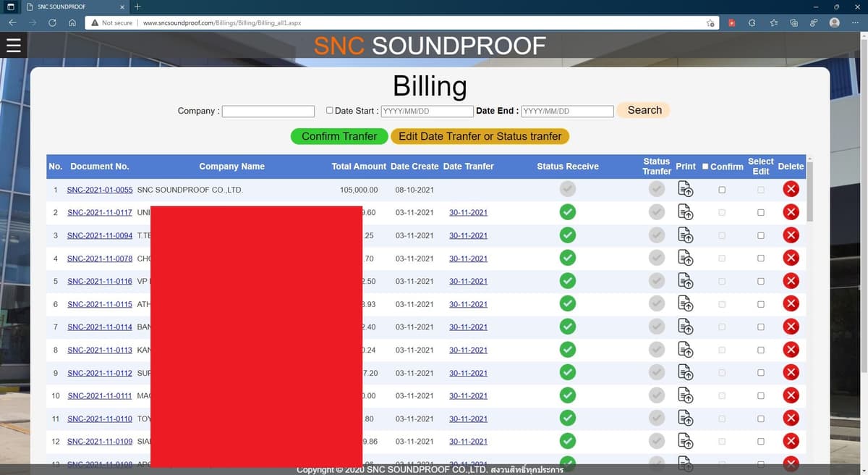868x475 pixels.
Task: Click gray transfer status for SNC-2021-11-0115
Action: pos(657,304)
